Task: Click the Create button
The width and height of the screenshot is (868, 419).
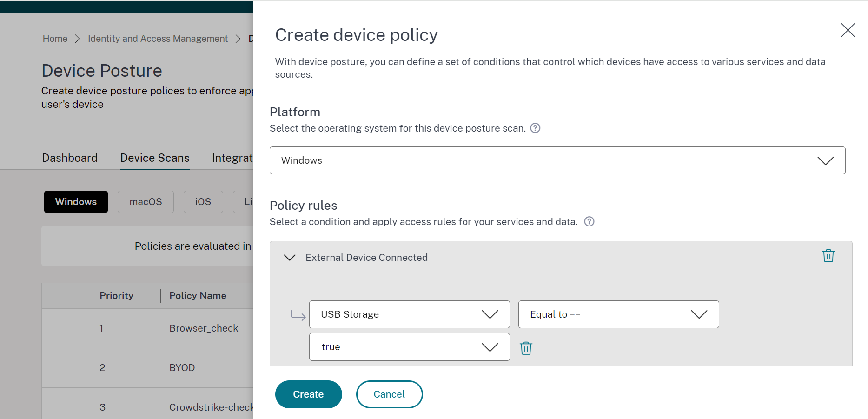Action: coord(308,394)
